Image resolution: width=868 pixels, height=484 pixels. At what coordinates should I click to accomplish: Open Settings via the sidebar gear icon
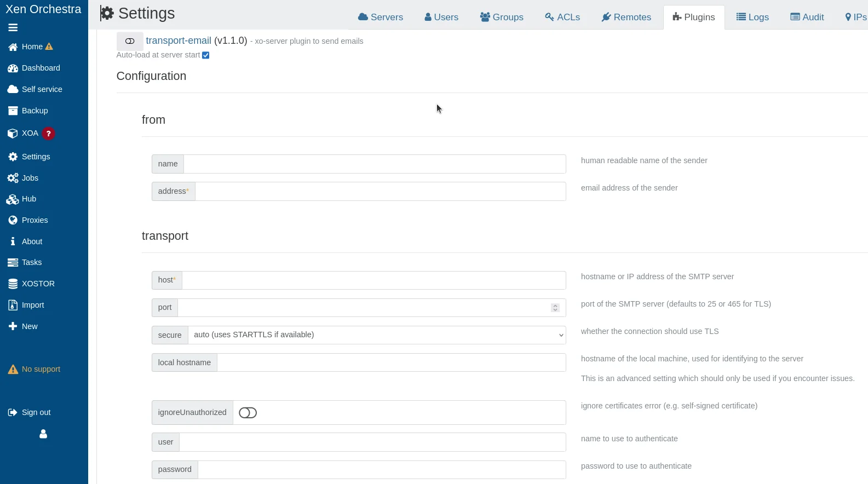pos(13,157)
